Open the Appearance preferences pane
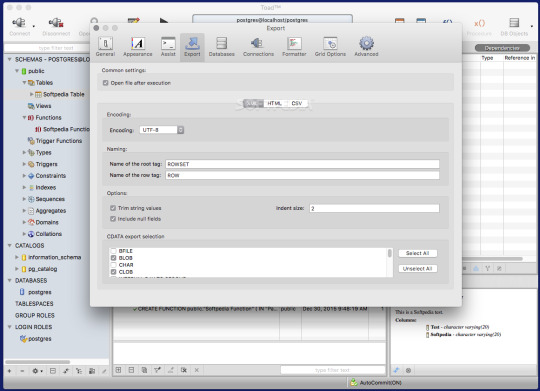Viewport: 540px width, 391px height. [138, 47]
